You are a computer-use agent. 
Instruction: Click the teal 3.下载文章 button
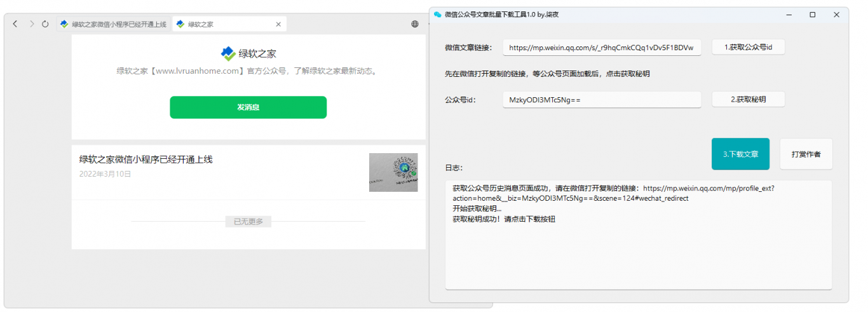[740, 154]
